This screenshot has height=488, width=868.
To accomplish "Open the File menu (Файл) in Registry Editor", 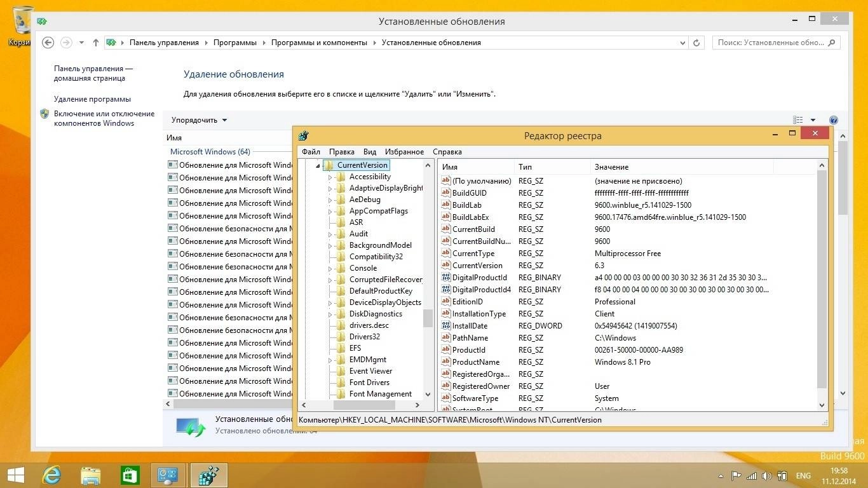I will coord(311,152).
